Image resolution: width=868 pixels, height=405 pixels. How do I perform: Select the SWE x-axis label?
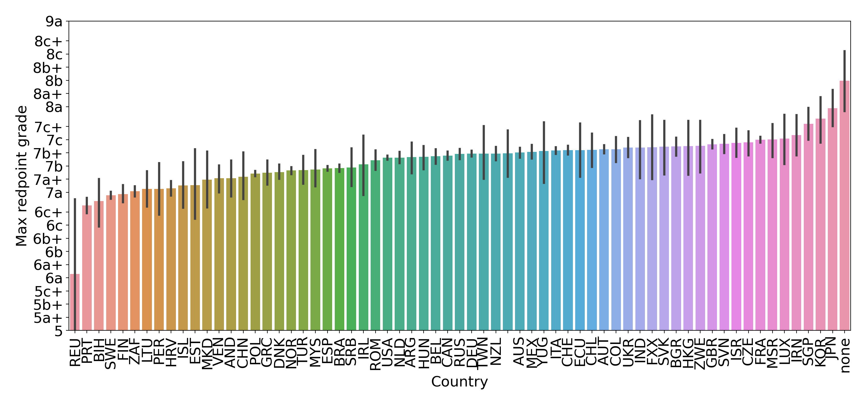pos(111,354)
